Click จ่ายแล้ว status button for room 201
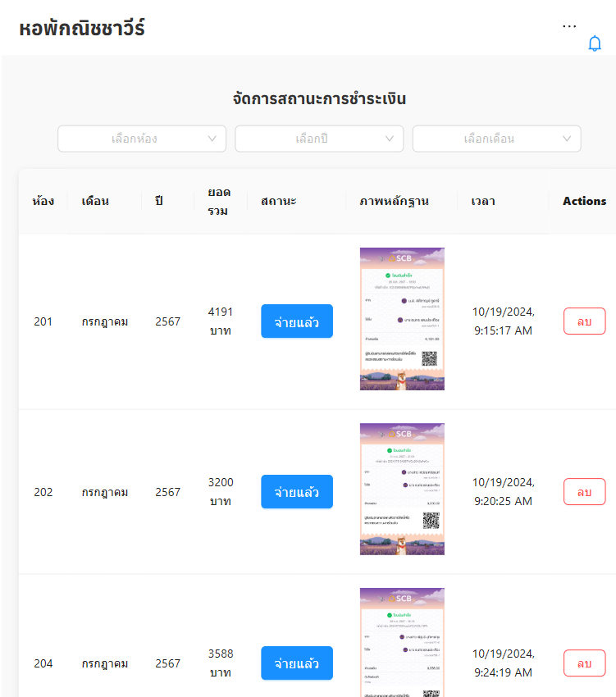Screen dimensions: 616x697 click(296, 321)
